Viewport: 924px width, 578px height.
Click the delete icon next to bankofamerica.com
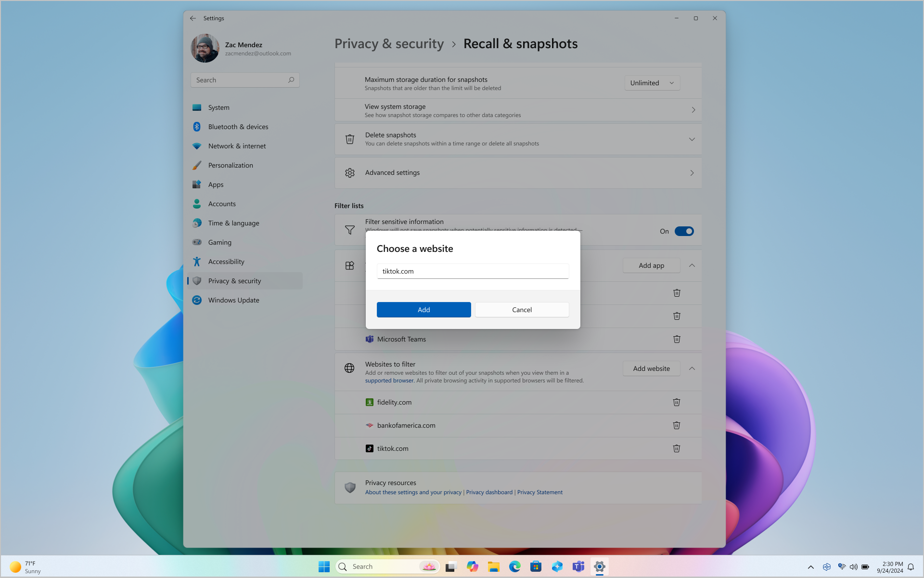click(x=677, y=425)
